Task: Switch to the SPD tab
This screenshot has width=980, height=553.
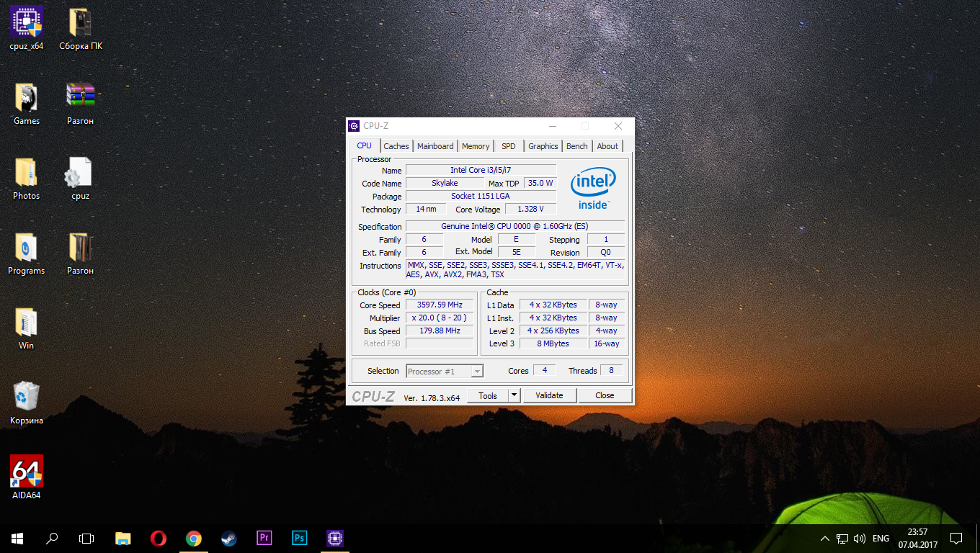Action: (509, 146)
